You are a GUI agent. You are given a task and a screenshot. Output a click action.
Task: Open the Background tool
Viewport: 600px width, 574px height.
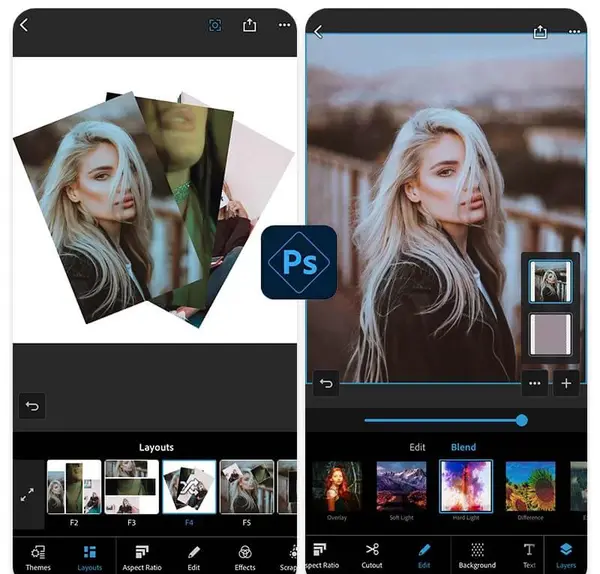coord(477,555)
